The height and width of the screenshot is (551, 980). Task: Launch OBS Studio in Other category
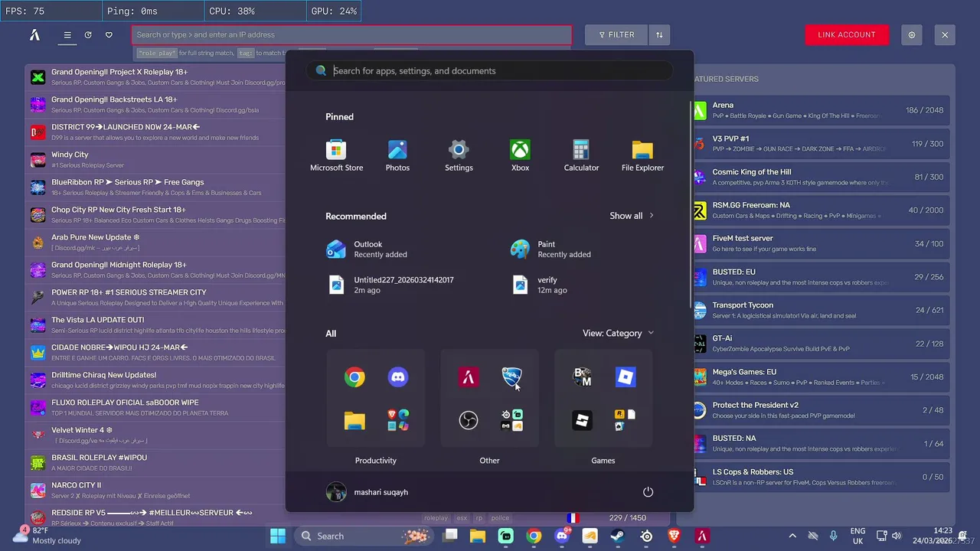[469, 420]
